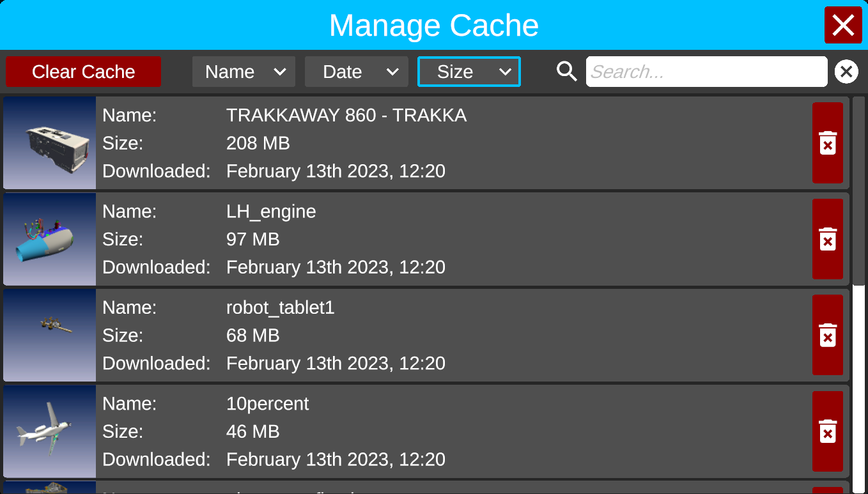The width and height of the screenshot is (868, 494).
Task: Select the robot_tablet1 name text
Action: tap(280, 307)
